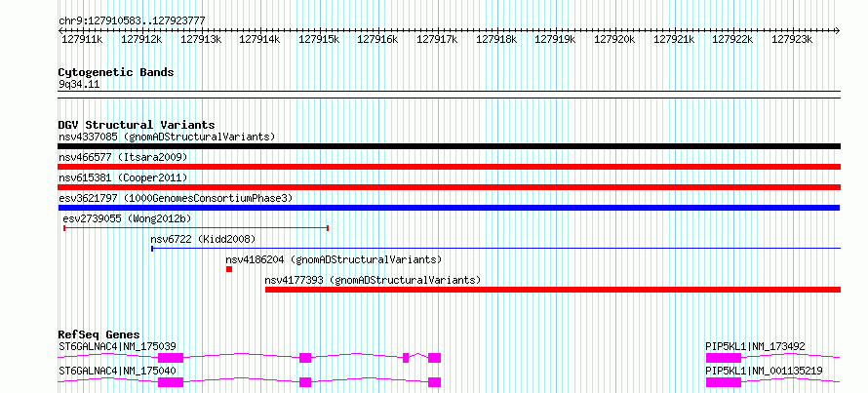Click the black nsv4337085 variant bar
This screenshot has height=393, width=868.
click(449, 146)
